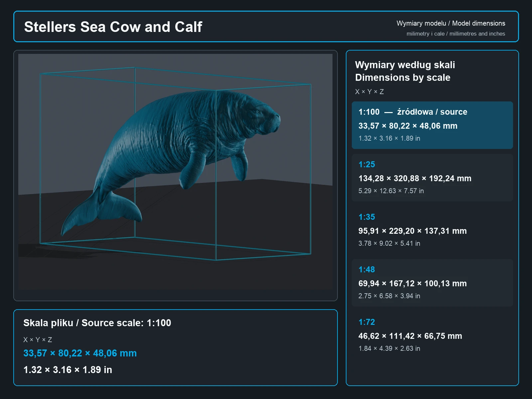Click the blue 33,57 × 80,22 × 48,06 mm text
Image resolution: width=532 pixels, height=399 pixels.
tap(80, 353)
